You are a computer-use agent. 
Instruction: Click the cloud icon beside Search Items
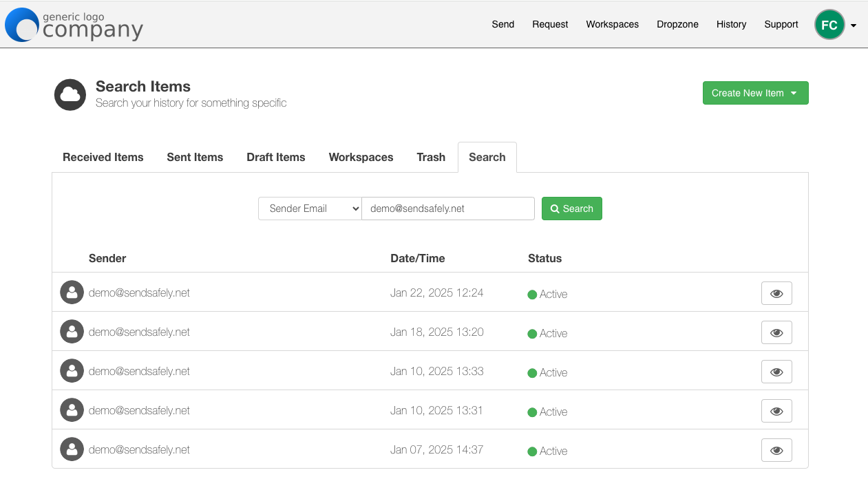[x=70, y=94]
